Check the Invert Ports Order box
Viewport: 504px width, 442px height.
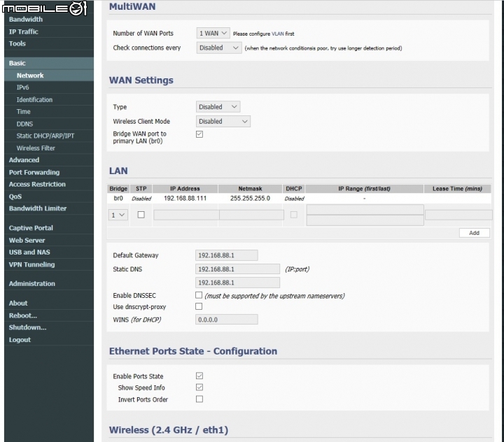[199, 399]
